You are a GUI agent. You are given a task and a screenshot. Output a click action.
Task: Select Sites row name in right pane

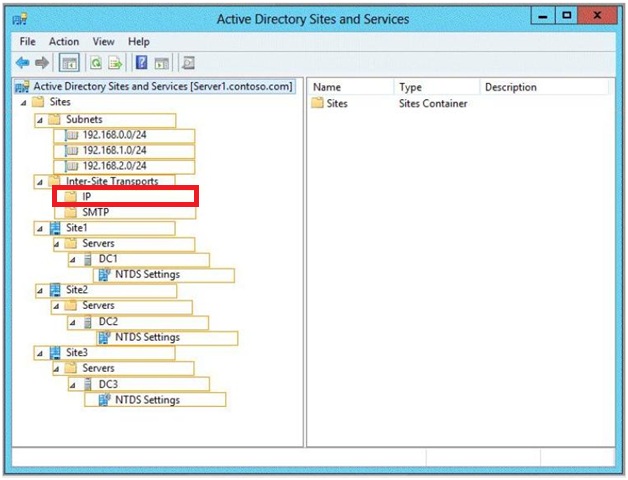(x=337, y=103)
